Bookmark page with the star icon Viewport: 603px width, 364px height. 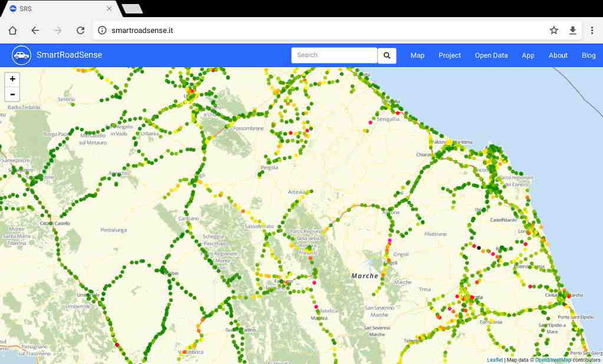point(553,30)
